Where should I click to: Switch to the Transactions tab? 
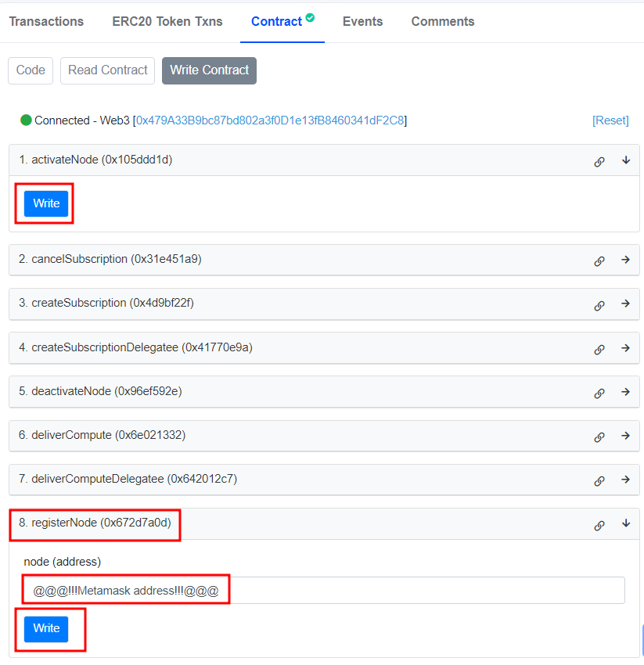(x=46, y=21)
